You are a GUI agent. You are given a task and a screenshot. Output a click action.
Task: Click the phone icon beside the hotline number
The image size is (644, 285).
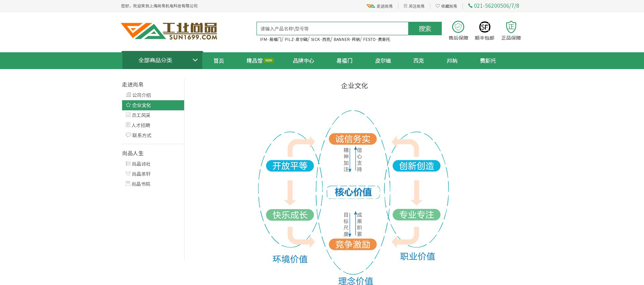pyautogui.click(x=470, y=6)
